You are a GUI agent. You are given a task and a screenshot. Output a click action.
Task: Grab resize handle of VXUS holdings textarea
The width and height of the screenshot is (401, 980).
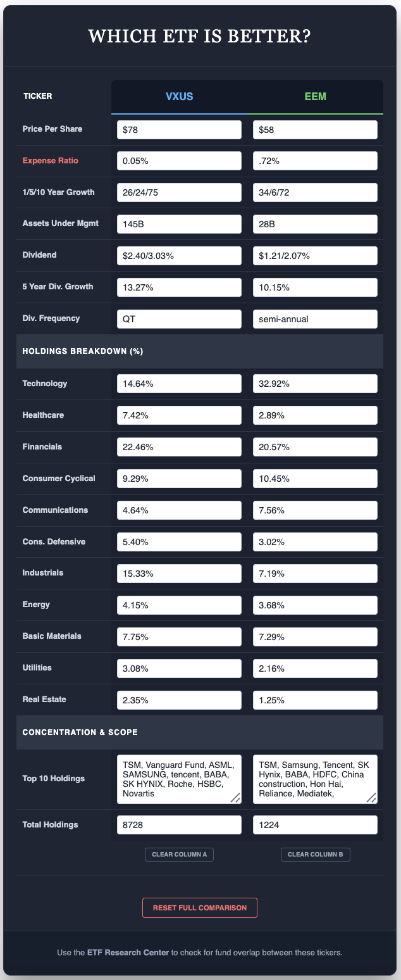(236, 798)
